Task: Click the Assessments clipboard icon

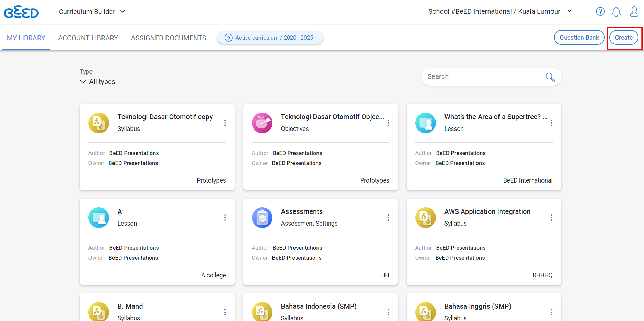Action: pyautogui.click(x=262, y=218)
